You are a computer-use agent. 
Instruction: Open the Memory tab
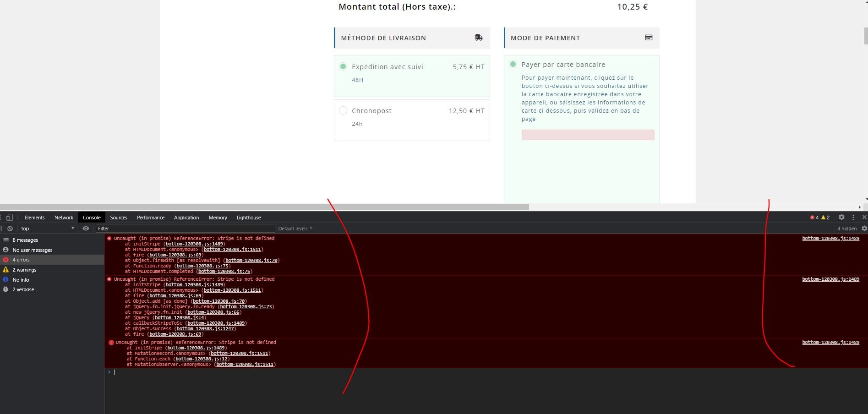pyautogui.click(x=218, y=218)
